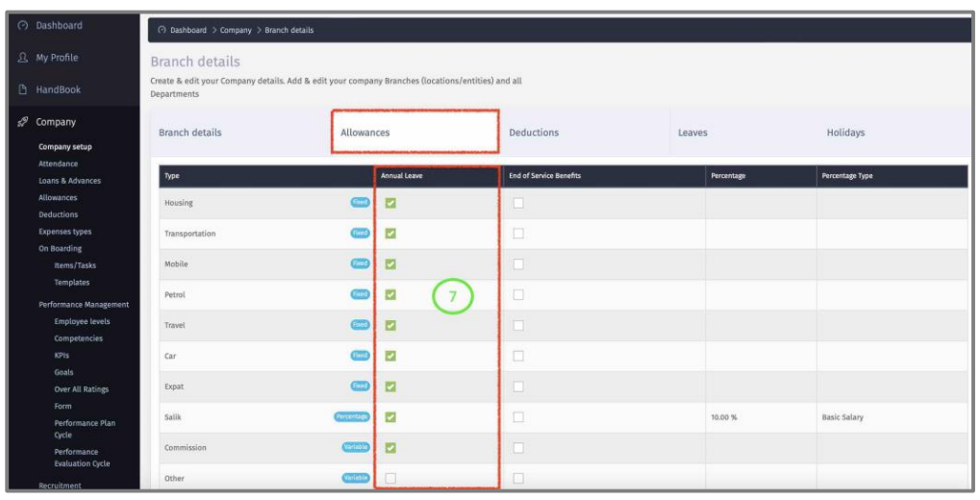This screenshot has height=500, width=980.
Task: Uncheck Annual Leave for Housing
Action: coord(390,203)
